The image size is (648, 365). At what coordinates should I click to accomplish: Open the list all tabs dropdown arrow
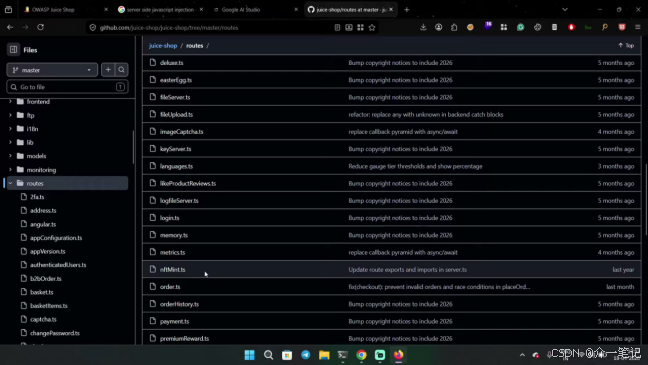(x=565, y=10)
